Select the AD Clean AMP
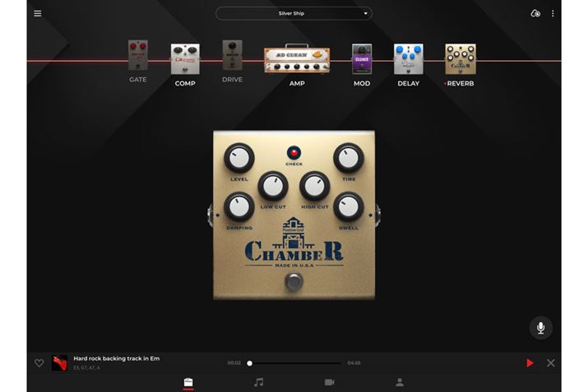 pyautogui.click(x=296, y=59)
